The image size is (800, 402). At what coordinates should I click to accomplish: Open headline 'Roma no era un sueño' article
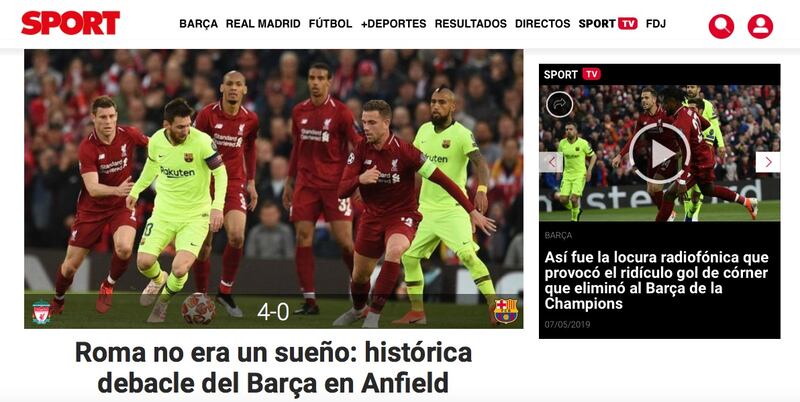273,367
